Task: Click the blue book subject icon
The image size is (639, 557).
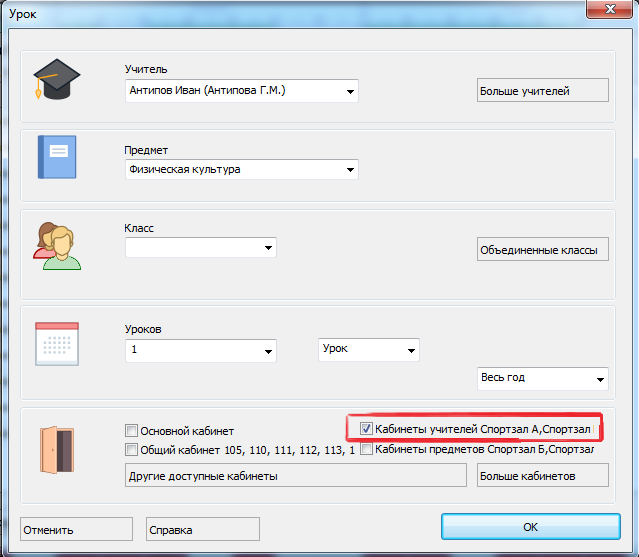Action: pos(56,156)
